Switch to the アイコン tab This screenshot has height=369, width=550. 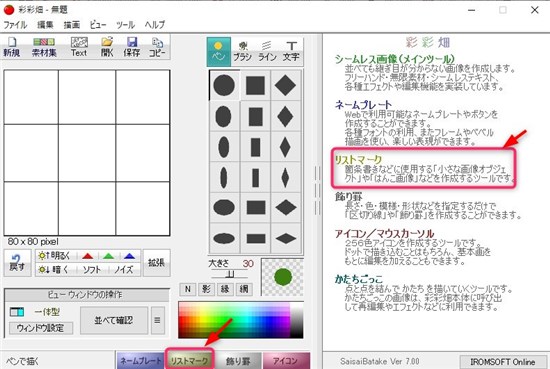286,361
